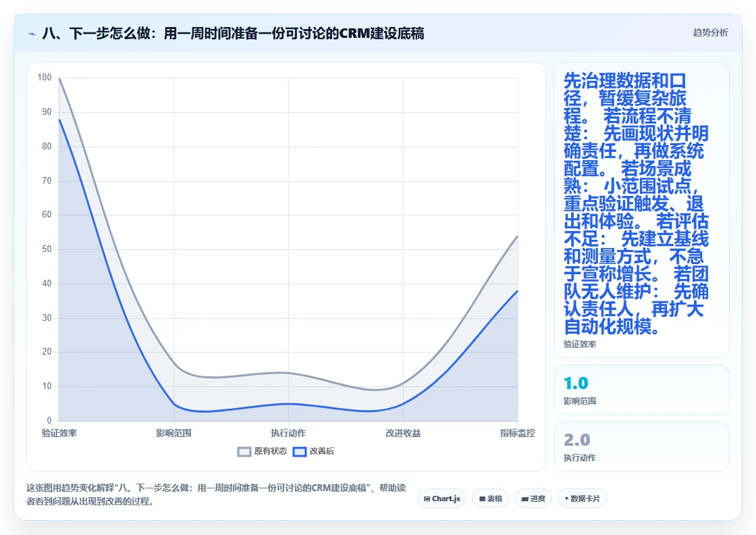Click the 100 y-axis tick label
Screen dimensions: 756x535
[45, 78]
